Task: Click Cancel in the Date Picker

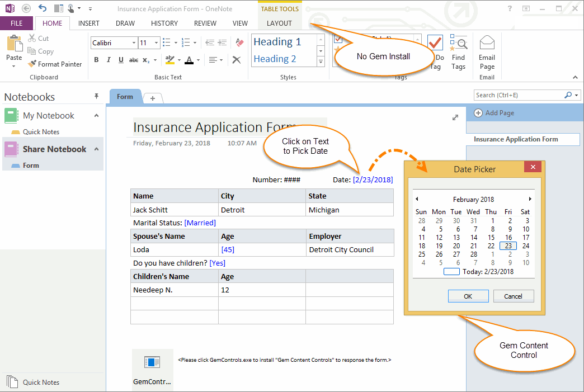Action: [513, 296]
